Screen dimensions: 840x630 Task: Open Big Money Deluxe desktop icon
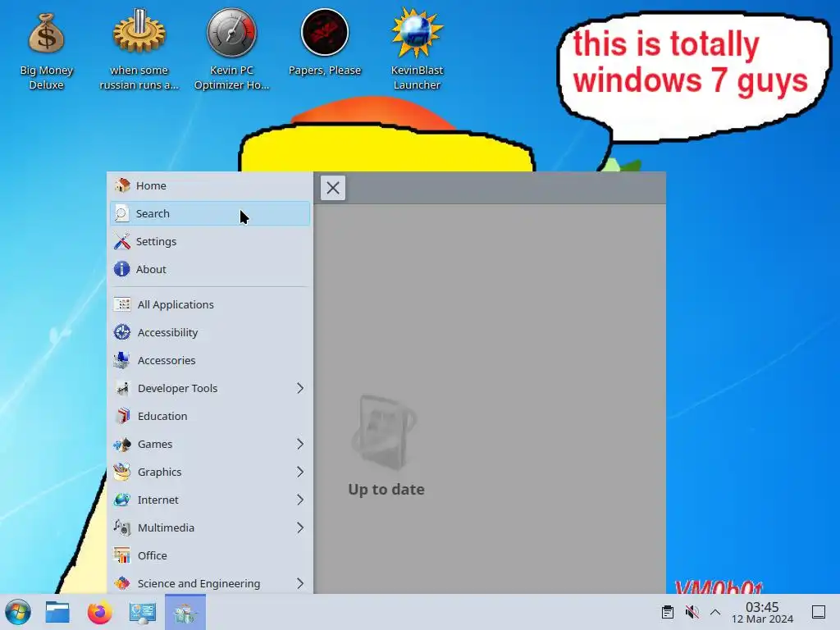46,49
